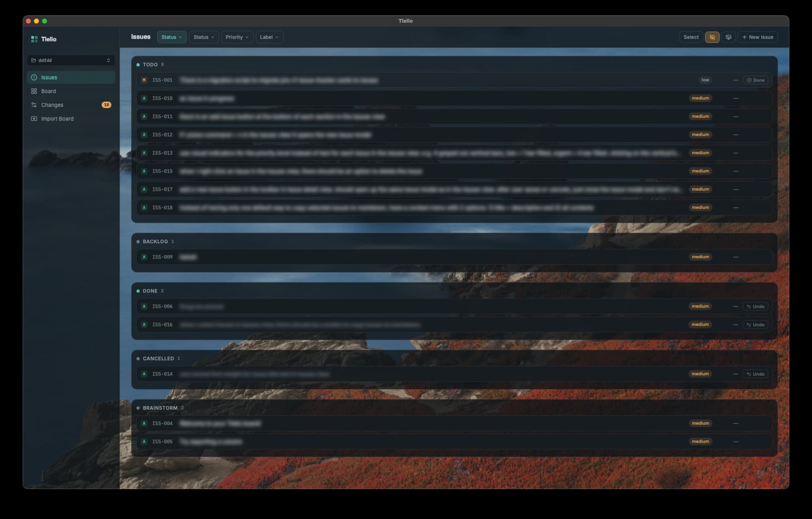Click the folder icon in the board selector
Screen dimensions: 812x519
pyautogui.click(x=34, y=60)
